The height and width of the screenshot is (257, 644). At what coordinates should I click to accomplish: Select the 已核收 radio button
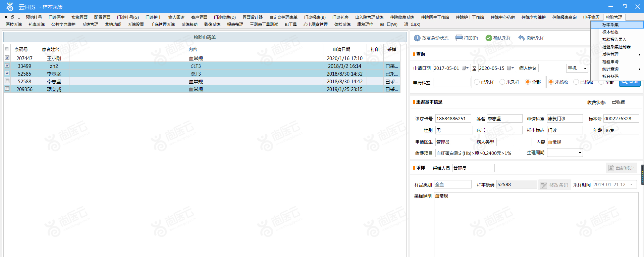coord(576,82)
